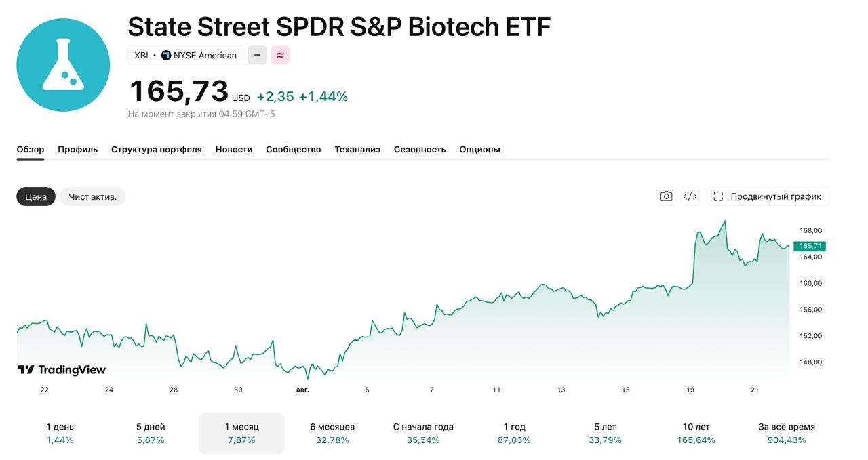Switch to the Профиль tab
868x460 pixels.
pyautogui.click(x=78, y=150)
